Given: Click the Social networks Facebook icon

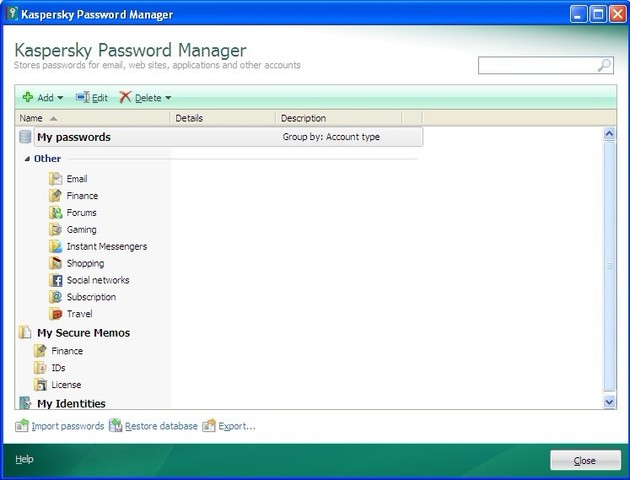Looking at the screenshot, I should coord(55,280).
